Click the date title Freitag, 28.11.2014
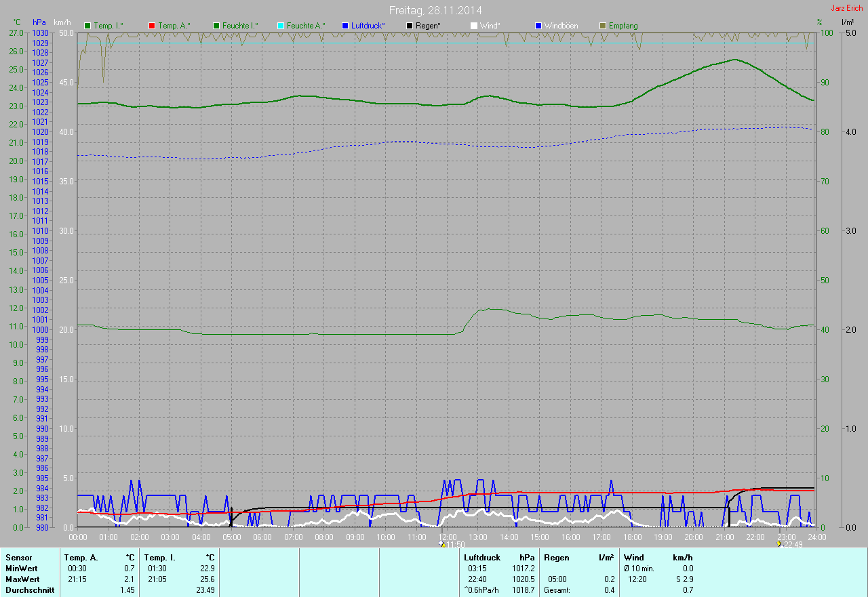The width and height of the screenshot is (868, 597). coord(435,10)
